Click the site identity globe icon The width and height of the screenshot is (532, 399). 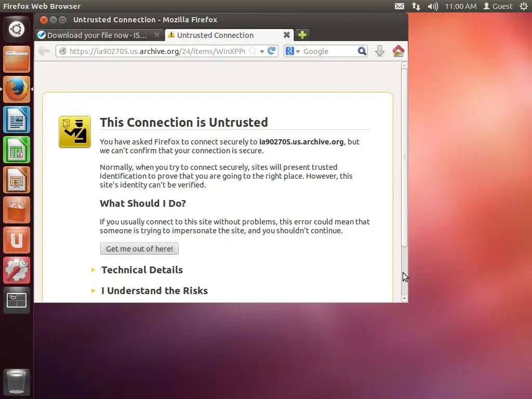(x=63, y=51)
